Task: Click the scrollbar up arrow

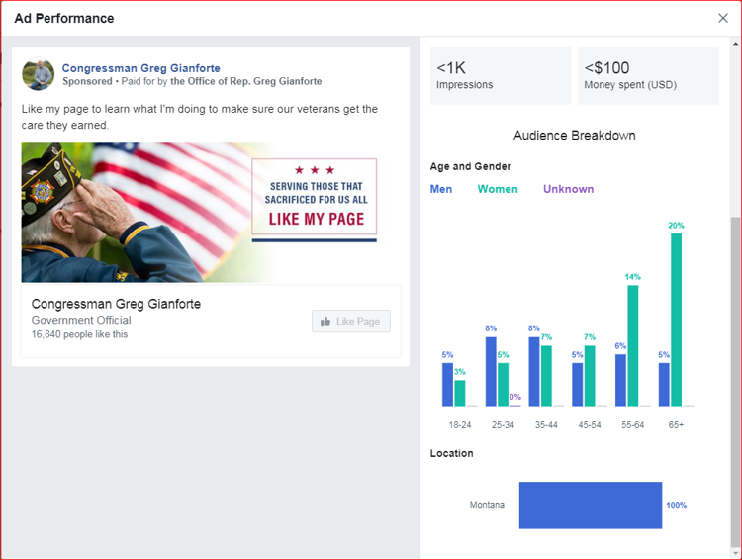Action: (x=736, y=44)
